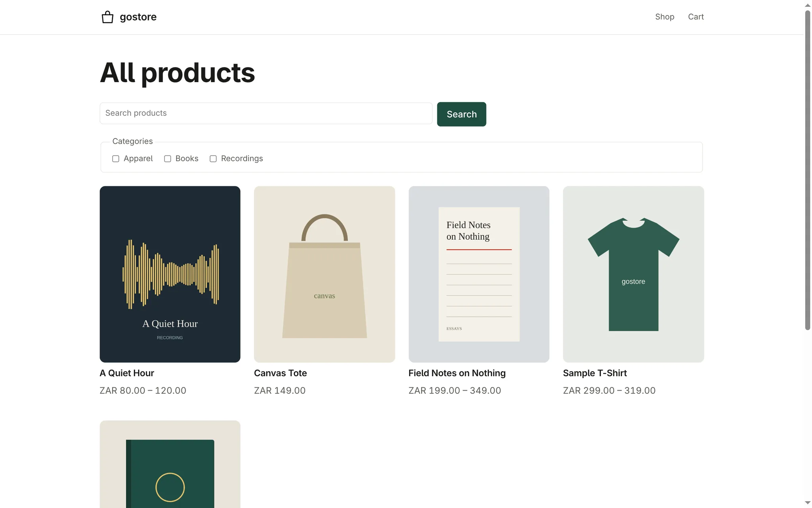Click the price ZAR 149.00
812x508 pixels.
pos(280,391)
